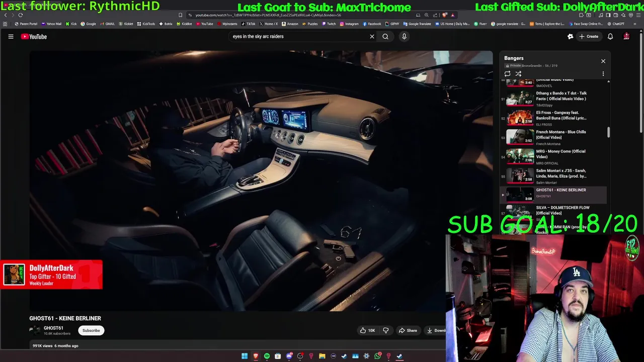This screenshot has height=362, width=644.
Task: Play SILVA DOLMETSCHER FLOW video
Action: pos(553,213)
